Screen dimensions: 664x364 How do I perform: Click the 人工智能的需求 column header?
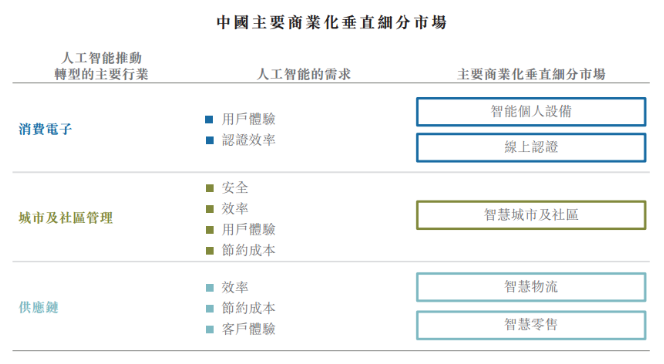(304, 74)
